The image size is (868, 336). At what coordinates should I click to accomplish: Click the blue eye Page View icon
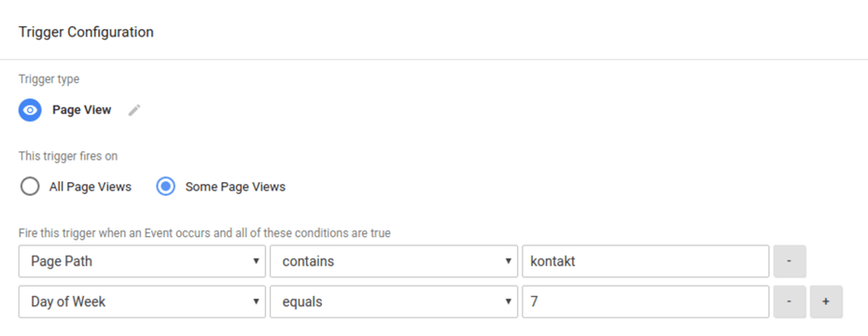tap(30, 110)
